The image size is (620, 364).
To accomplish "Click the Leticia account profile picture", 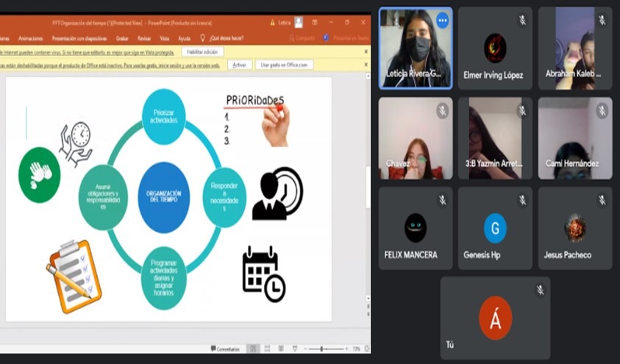I will coord(299,22).
